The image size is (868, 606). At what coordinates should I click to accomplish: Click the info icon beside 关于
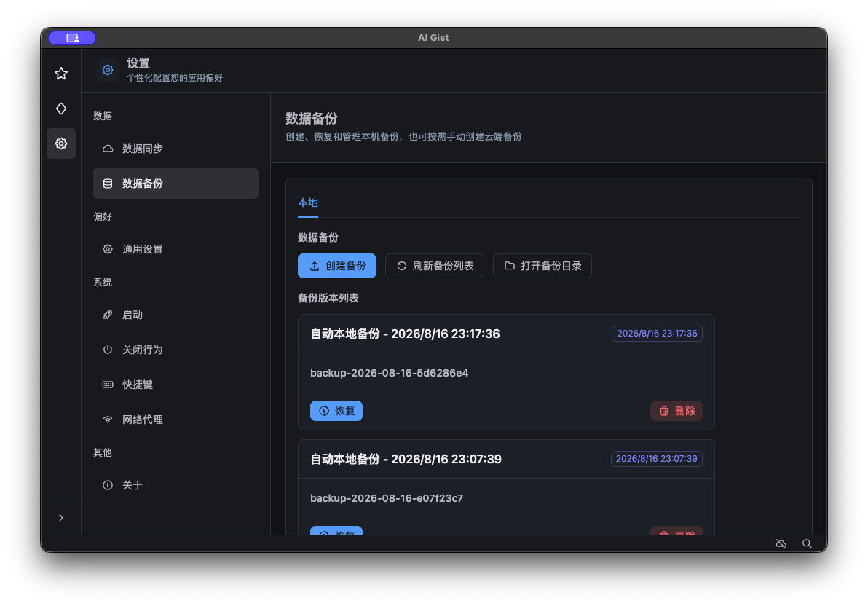[108, 485]
